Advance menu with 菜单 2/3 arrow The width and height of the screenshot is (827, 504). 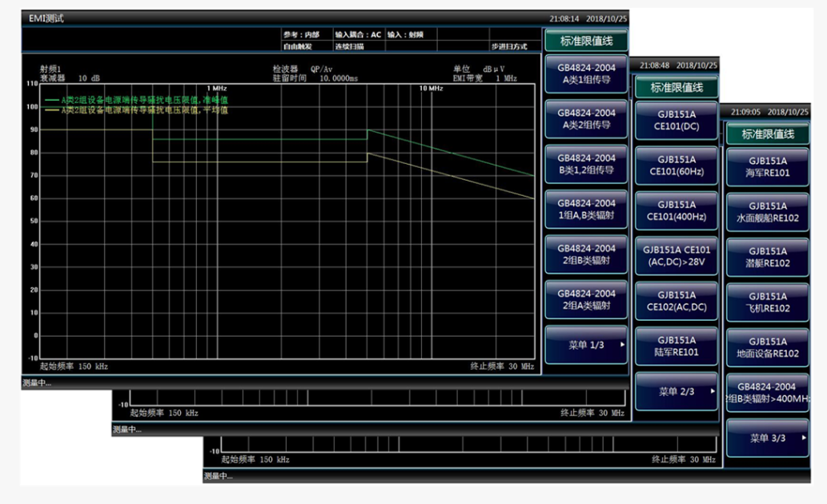pos(676,391)
